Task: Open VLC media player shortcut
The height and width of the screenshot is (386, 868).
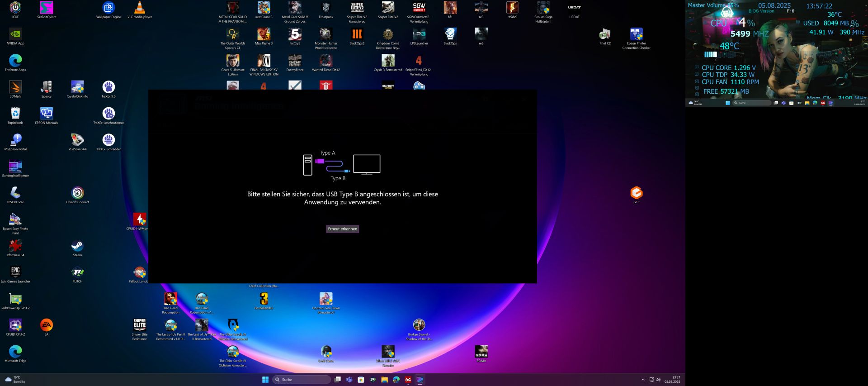Action: point(140,10)
